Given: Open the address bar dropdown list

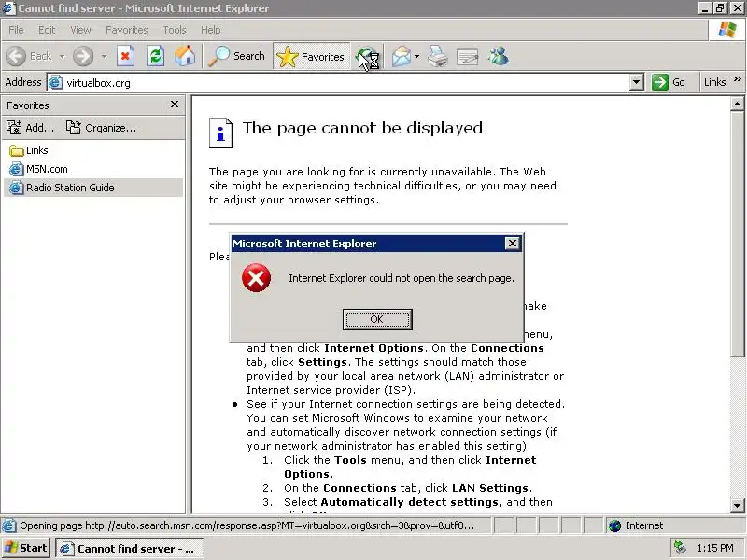Looking at the screenshot, I should 637,82.
